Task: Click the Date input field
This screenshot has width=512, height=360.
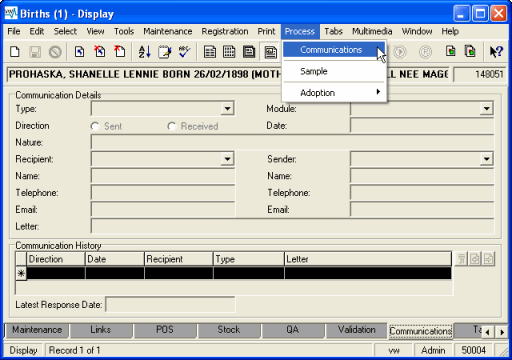Action: click(422, 126)
